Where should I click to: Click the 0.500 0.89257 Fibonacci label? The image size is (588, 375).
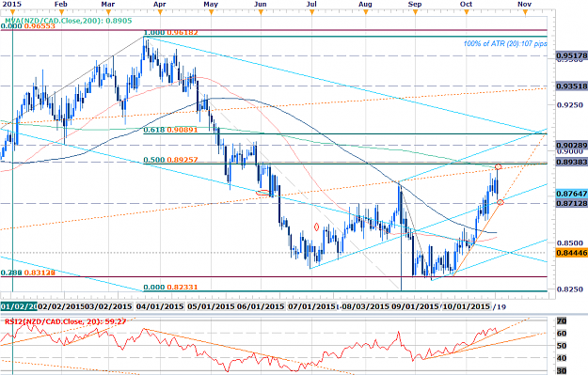click(x=171, y=160)
